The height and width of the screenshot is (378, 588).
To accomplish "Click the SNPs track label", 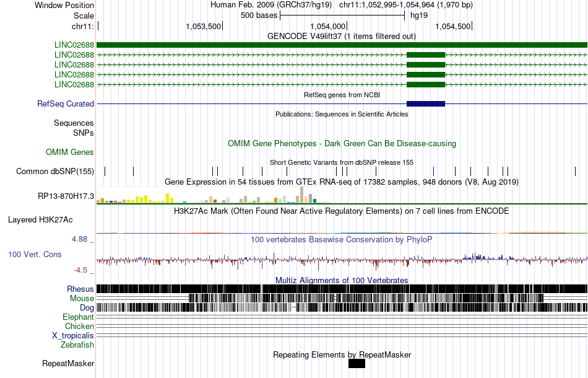I will [x=84, y=133].
